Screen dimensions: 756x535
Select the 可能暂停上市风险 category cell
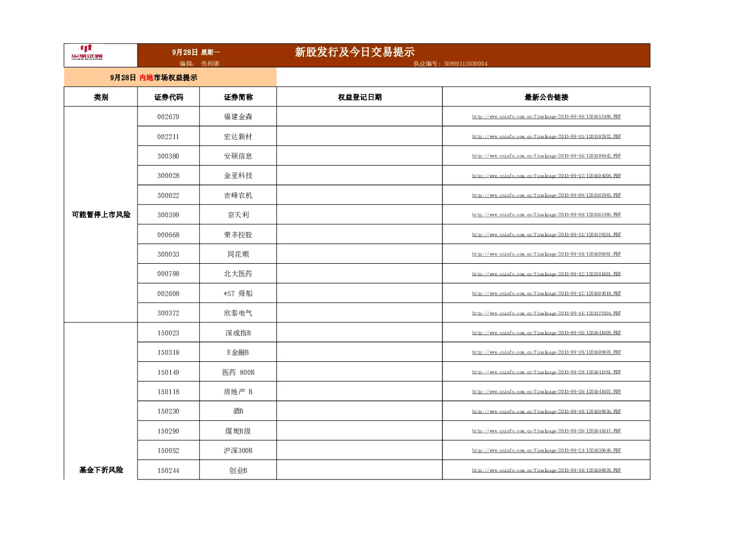[101, 215]
